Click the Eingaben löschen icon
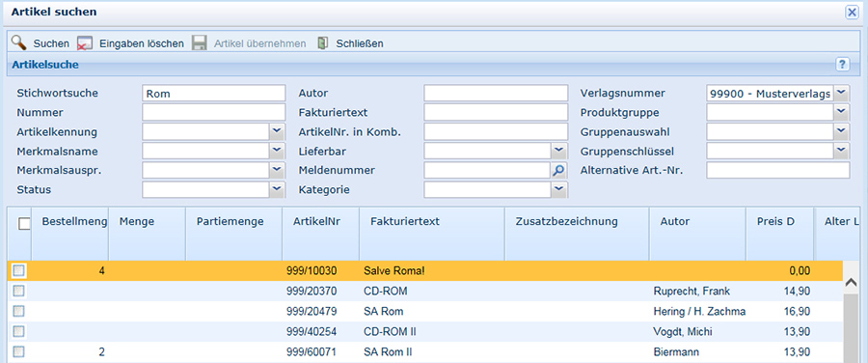The image size is (868, 363). 85,43
